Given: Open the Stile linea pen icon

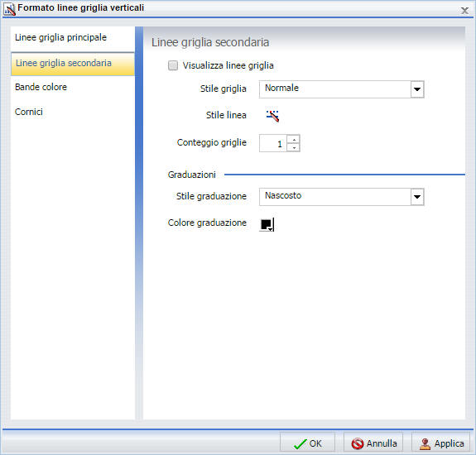Looking at the screenshot, I should (x=272, y=116).
